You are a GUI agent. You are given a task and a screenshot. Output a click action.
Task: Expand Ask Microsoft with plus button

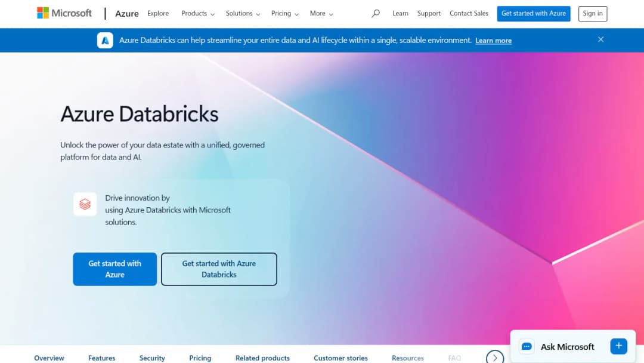click(x=618, y=346)
